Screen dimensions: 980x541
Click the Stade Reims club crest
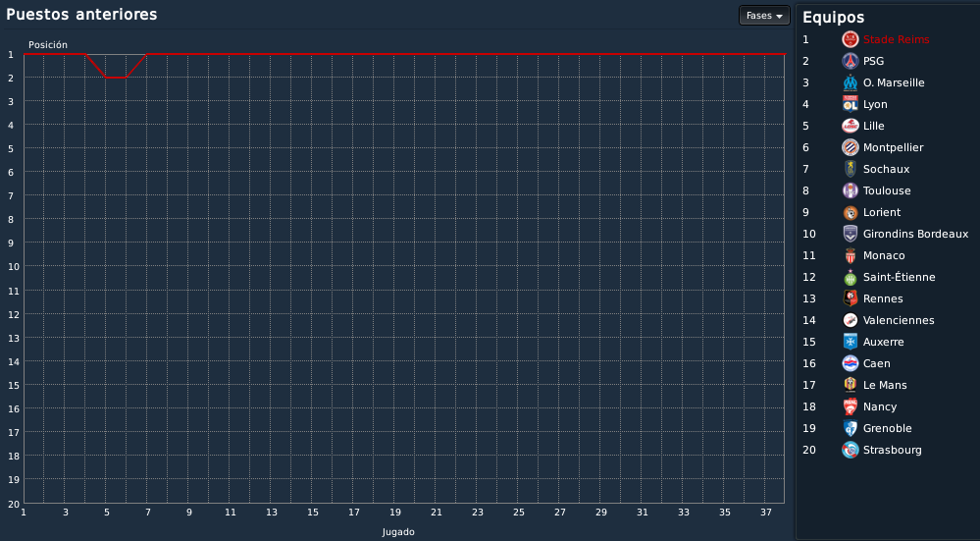850,39
